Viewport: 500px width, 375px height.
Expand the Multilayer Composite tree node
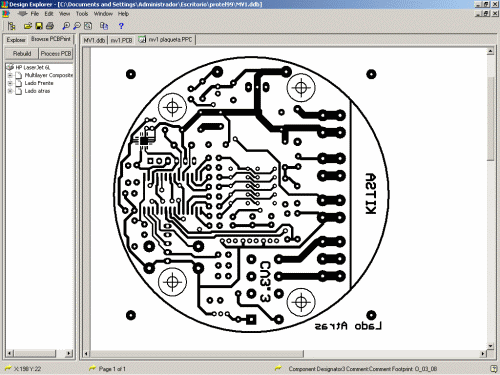[x=10, y=75]
